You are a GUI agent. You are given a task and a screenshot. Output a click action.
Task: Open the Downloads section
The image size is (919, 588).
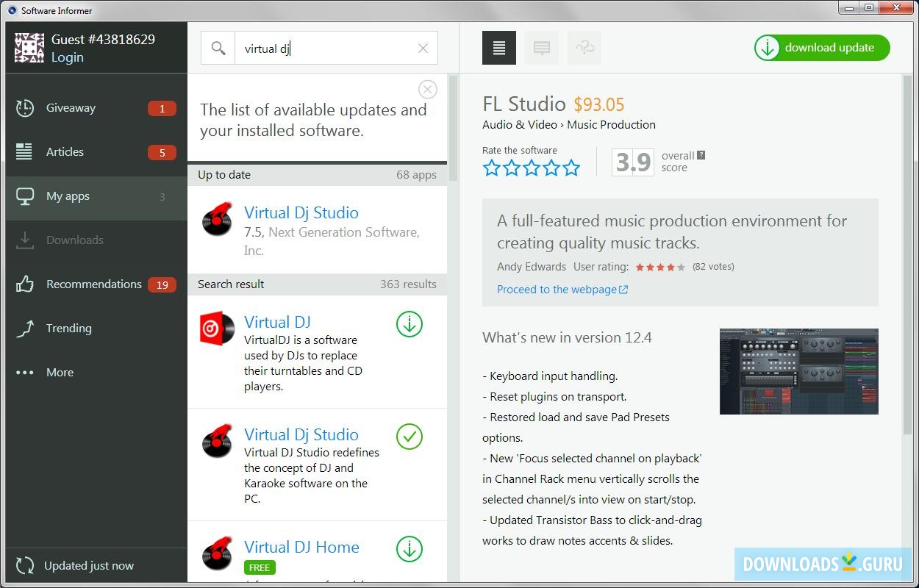(x=96, y=240)
